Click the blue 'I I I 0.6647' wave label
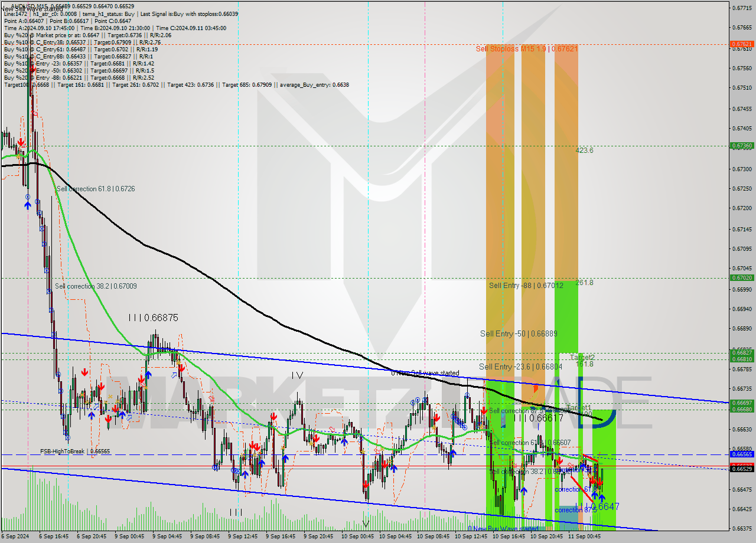The width and height of the screenshot is (756, 543). click(x=598, y=506)
